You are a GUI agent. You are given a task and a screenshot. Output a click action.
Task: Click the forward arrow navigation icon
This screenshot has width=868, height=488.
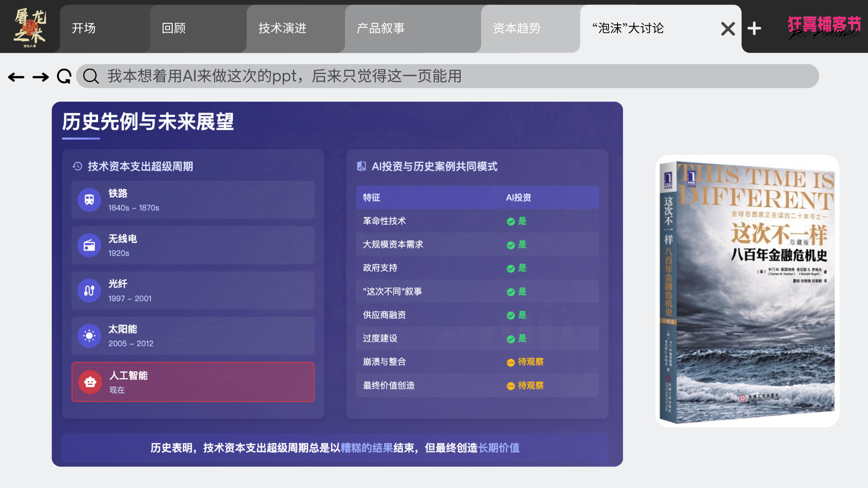tap(41, 77)
